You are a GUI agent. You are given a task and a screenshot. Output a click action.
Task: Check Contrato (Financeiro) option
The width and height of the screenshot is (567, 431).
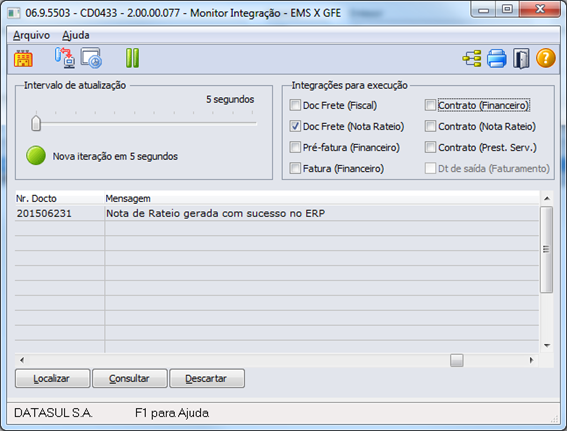[x=430, y=105]
